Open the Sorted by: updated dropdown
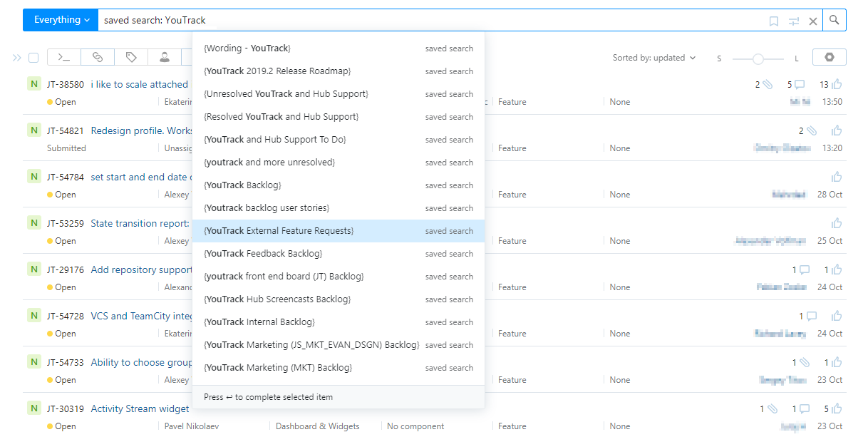 [x=654, y=58]
